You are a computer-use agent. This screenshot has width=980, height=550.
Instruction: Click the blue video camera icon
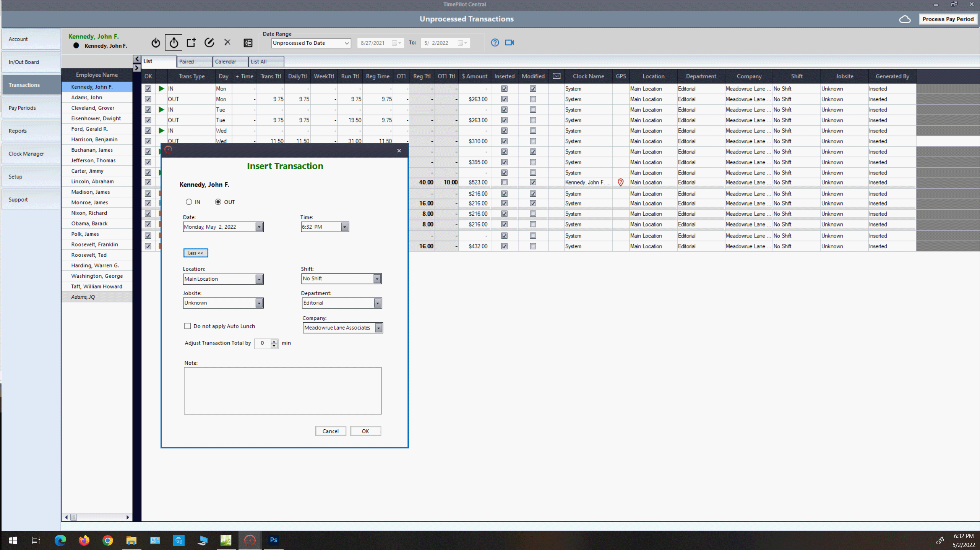pos(509,42)
